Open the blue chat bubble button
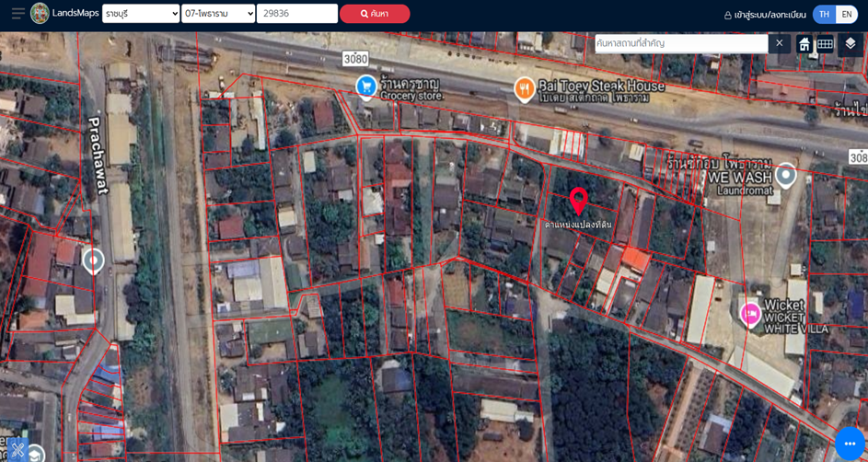This screenshot has width=868, height=462. click(850, 444)
